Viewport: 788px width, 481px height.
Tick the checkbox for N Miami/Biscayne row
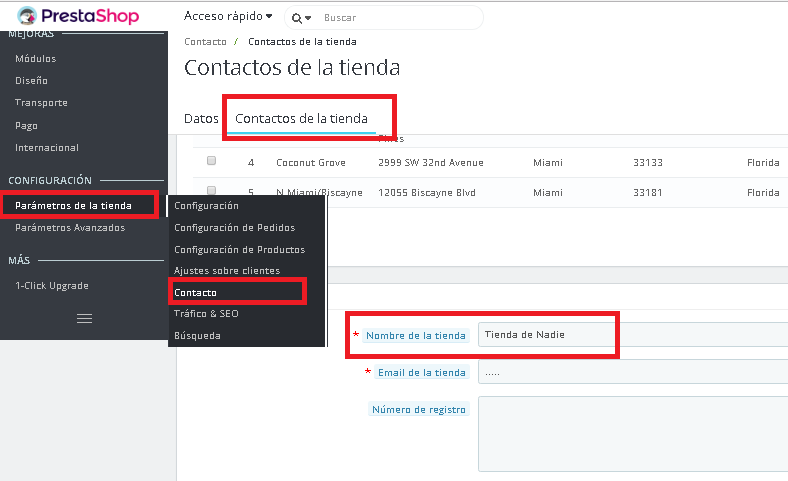pyautogui.click(x=211, y=190)
